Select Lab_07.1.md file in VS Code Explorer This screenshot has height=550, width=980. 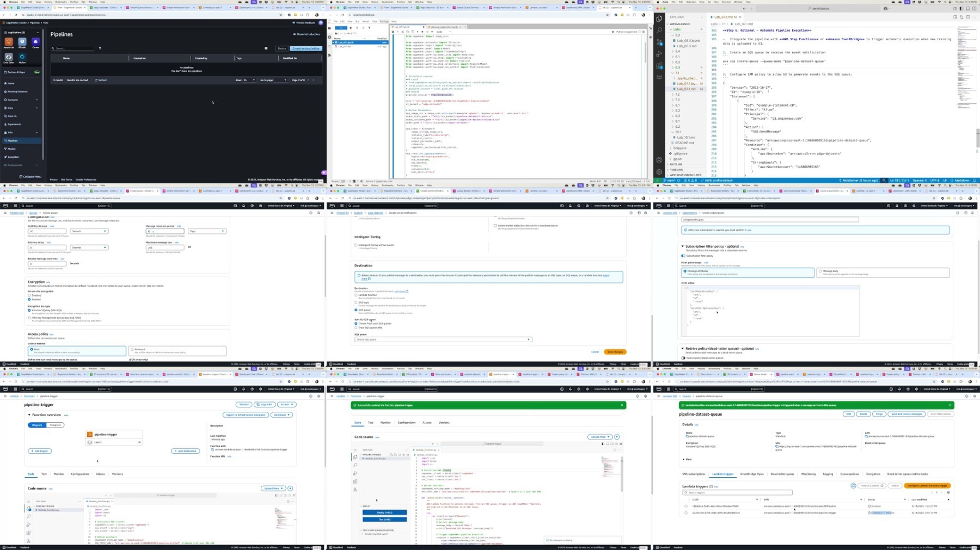687,89
